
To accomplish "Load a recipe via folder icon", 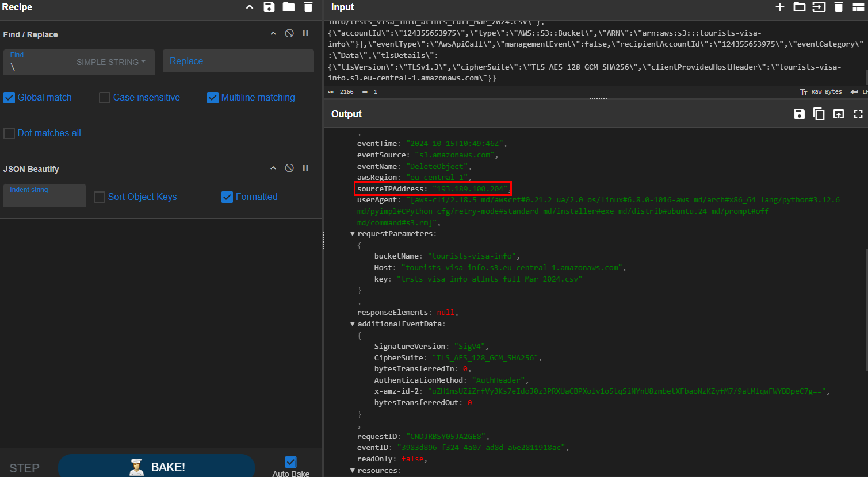I will 289,7.
